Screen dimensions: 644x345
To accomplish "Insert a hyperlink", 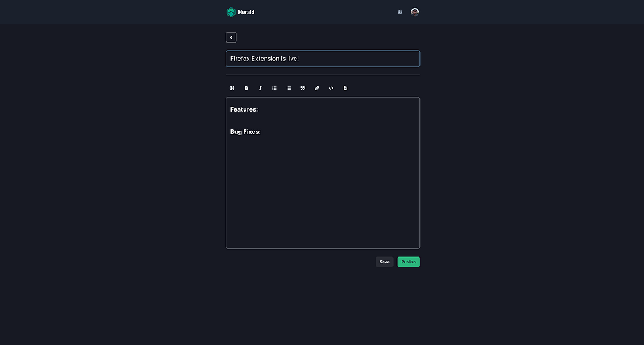I will tap(317, 88).
